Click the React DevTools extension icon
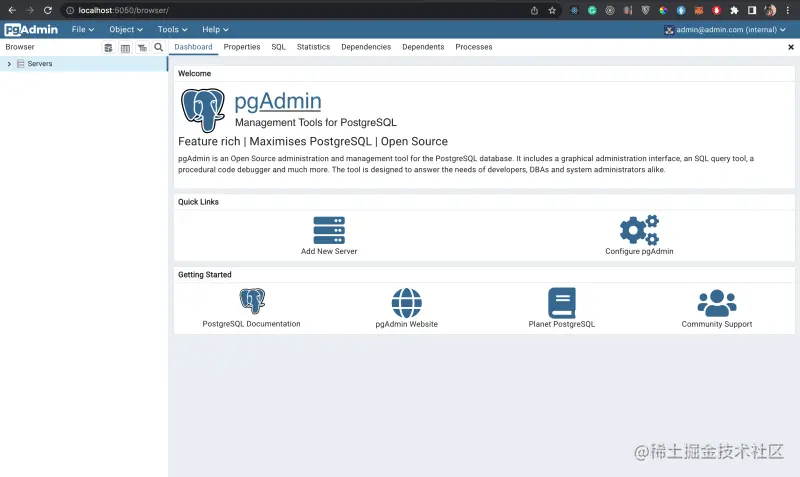The width and height of the screenshot is (800, 477). coord(574,10)
